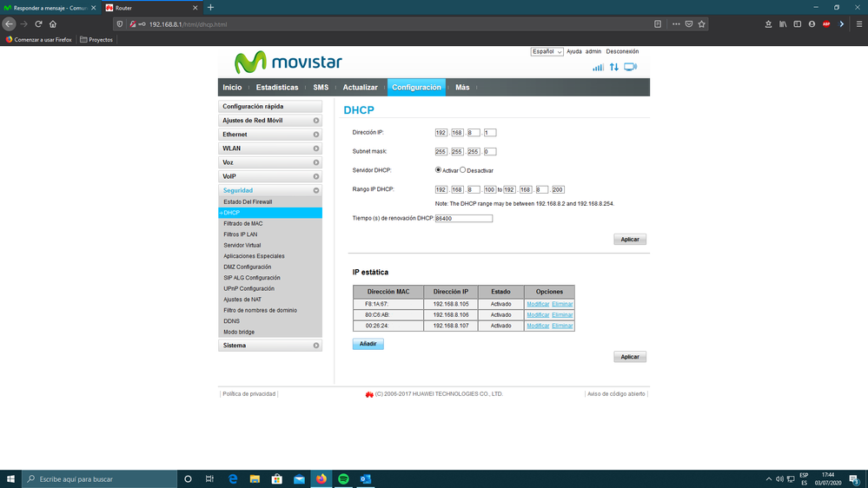Open the Actualizar tab

pyautogui.click(x=360, y=88)
